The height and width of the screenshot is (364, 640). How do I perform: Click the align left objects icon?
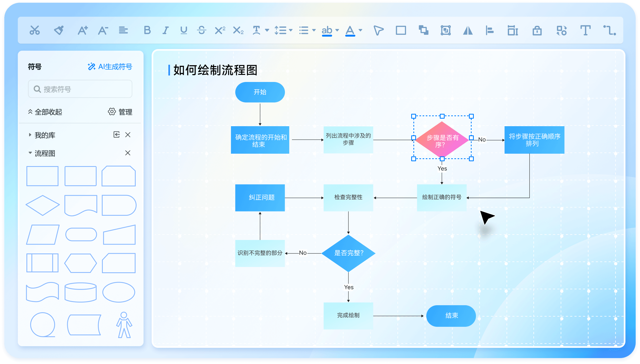click(489, 30)
